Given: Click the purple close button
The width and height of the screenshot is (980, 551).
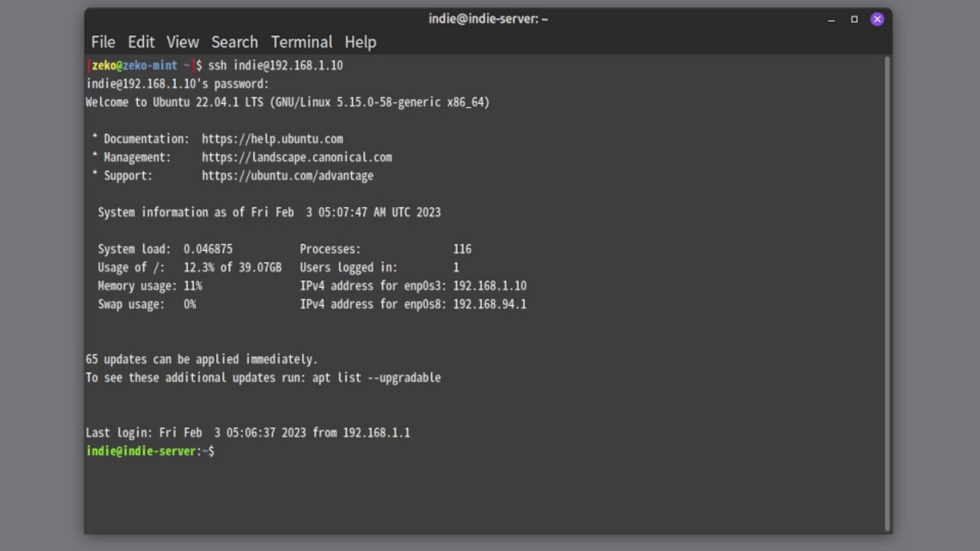Looking at the screenshot, I should (x=877, y=19).
